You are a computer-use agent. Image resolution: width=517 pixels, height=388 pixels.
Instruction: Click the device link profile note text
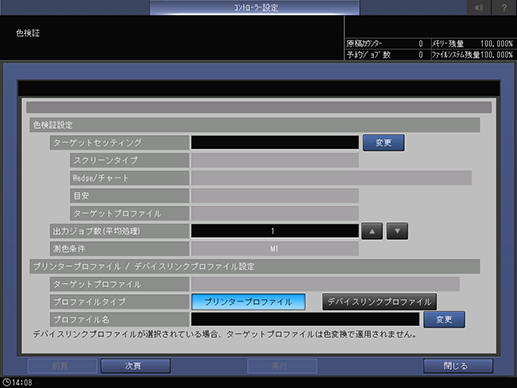tap(225, 334)
